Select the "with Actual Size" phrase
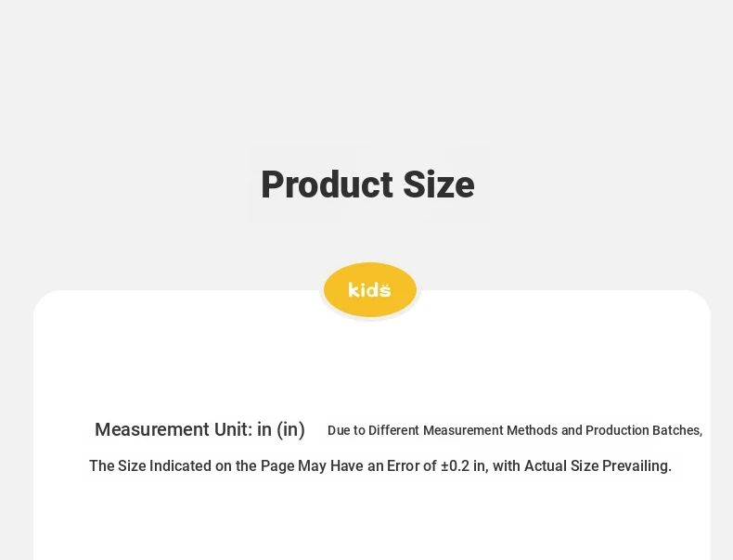This screenshot has height=560, width=733. (546, 465)
